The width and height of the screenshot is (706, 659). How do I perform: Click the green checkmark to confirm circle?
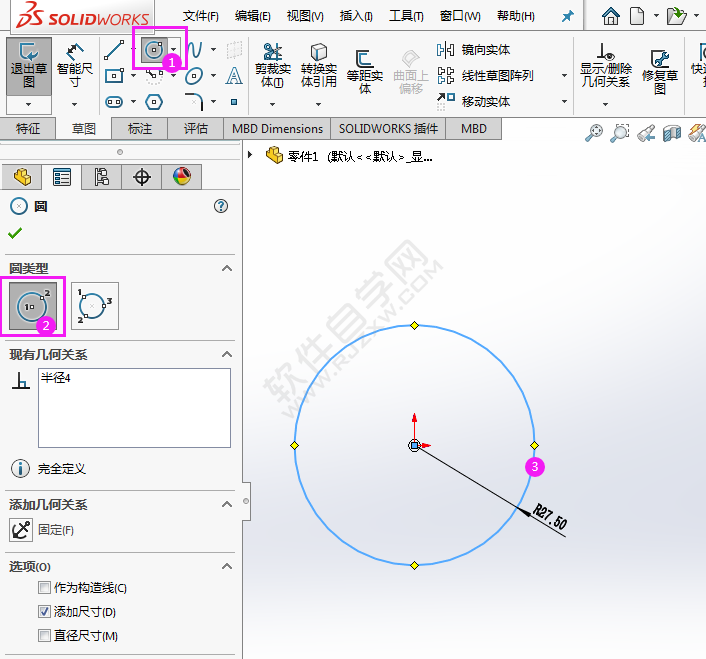(x=14, y=233)
